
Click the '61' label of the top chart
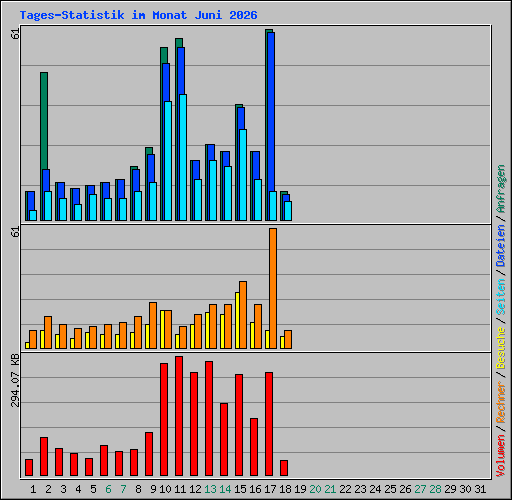15,34
